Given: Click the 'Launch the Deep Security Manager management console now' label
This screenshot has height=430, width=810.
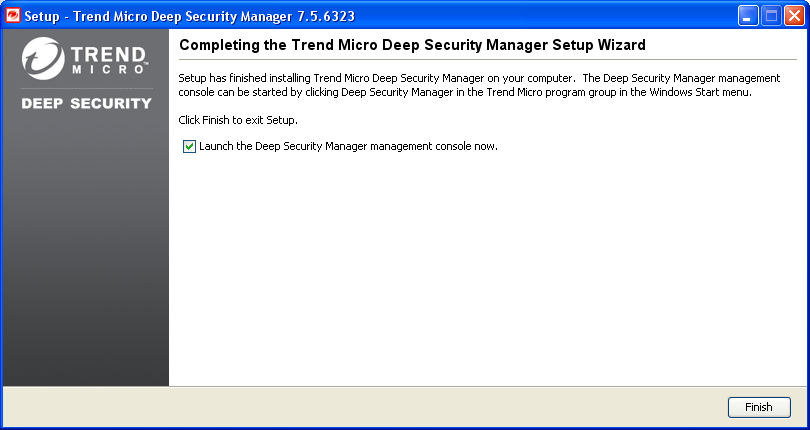Looking at the screenshot, I should pyautogui.click(x=348, y=147).
